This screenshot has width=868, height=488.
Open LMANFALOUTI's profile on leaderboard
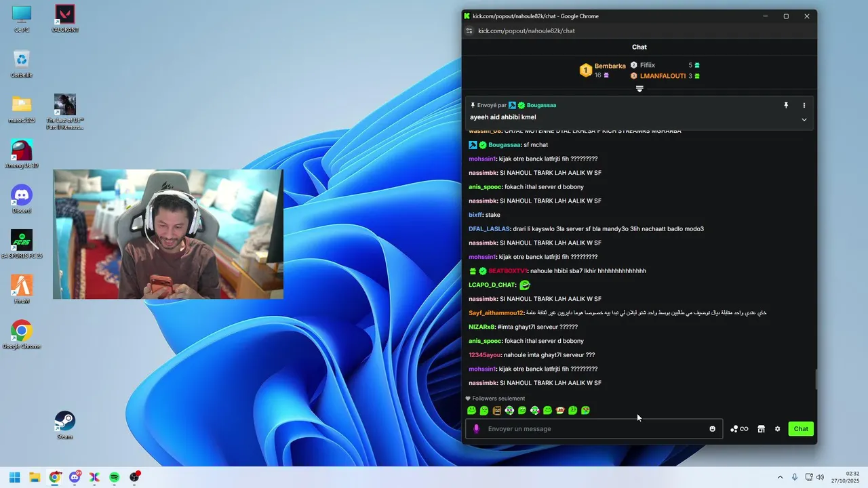pyautogui.click(x=663, y=76)
